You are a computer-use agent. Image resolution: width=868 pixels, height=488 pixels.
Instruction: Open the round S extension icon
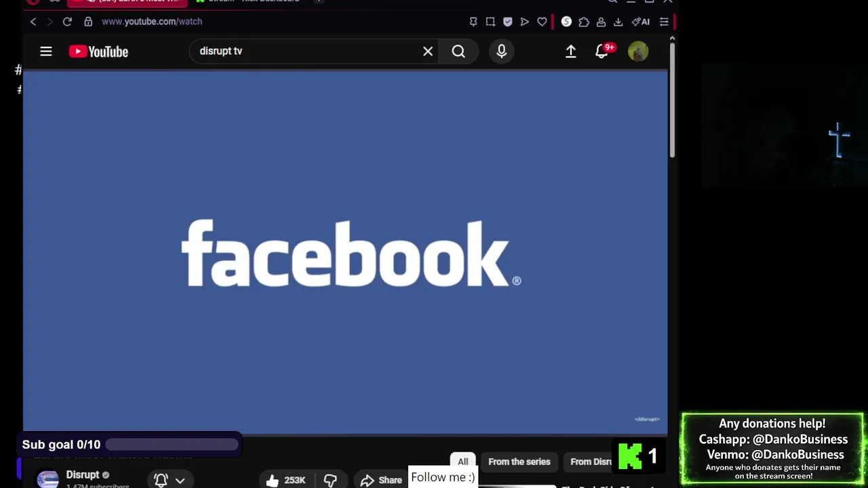coord(566,22)
